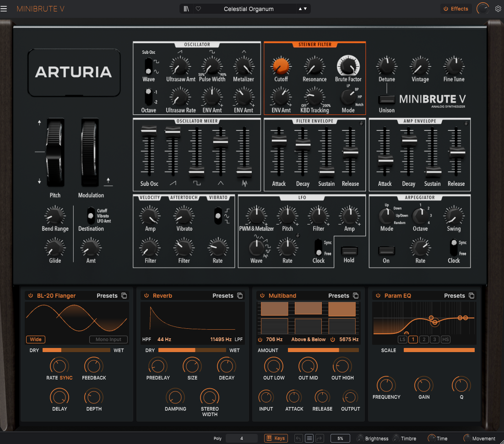Image resolution: width=504 pixels, height=444 pixels.
Task: Click the undo arrow in status bar
Action: coord(298,438)
